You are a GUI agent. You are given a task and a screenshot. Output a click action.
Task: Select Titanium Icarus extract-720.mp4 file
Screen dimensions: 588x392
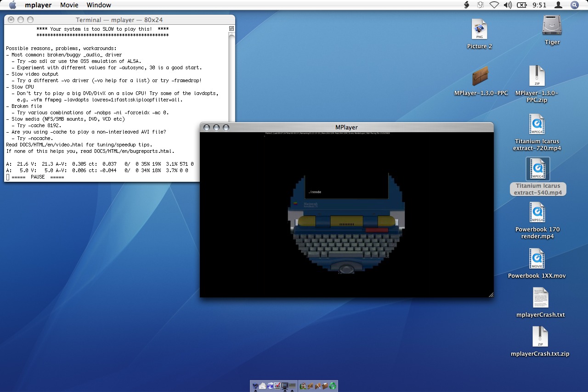537,124
